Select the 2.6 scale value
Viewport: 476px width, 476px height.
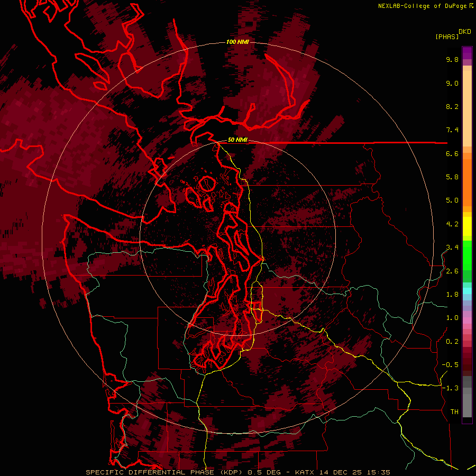(x=452, y=271)
